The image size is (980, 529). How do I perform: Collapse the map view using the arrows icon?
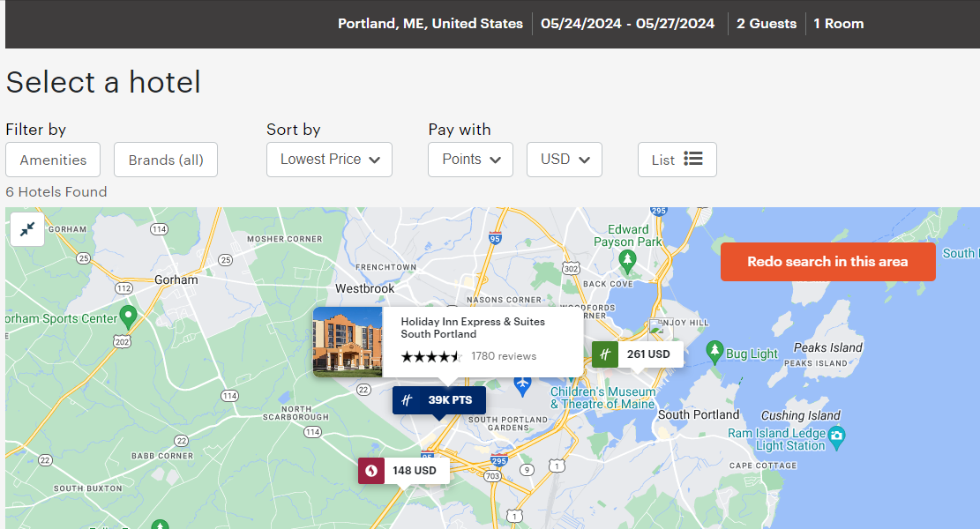[x=26, y=229]
